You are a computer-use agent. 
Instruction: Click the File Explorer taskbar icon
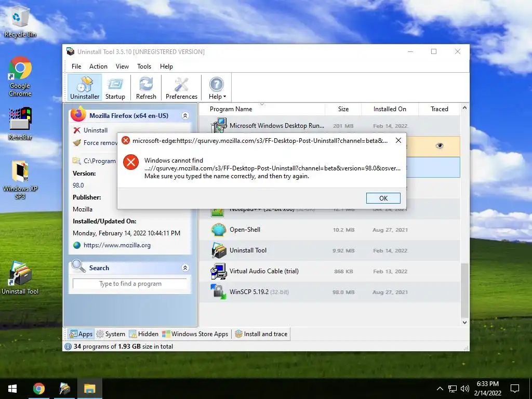89,389
